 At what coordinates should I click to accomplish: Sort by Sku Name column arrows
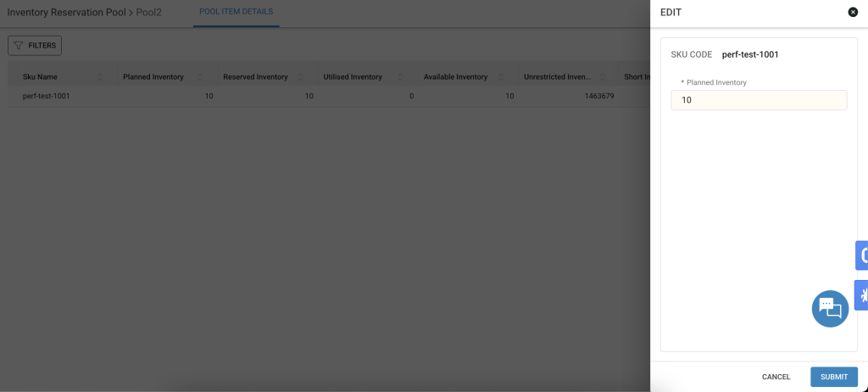point(100,77)
